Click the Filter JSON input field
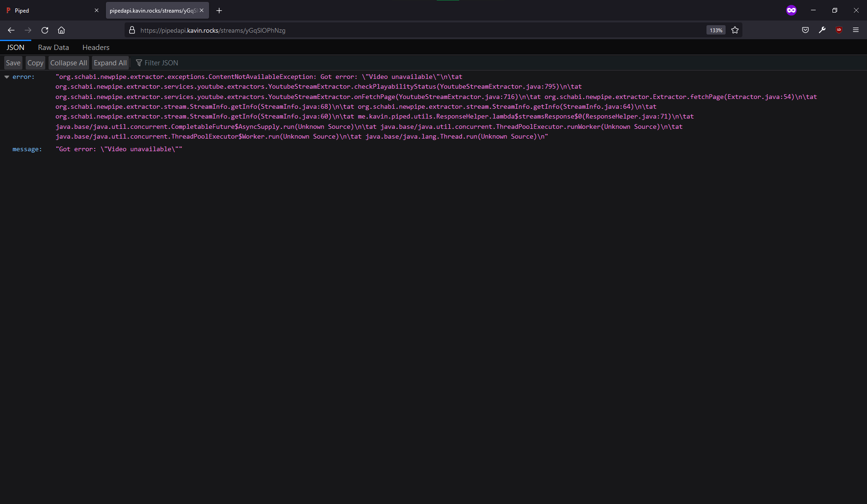The width and height of the screenshot is (867, 504). click(x=161, y=63)
